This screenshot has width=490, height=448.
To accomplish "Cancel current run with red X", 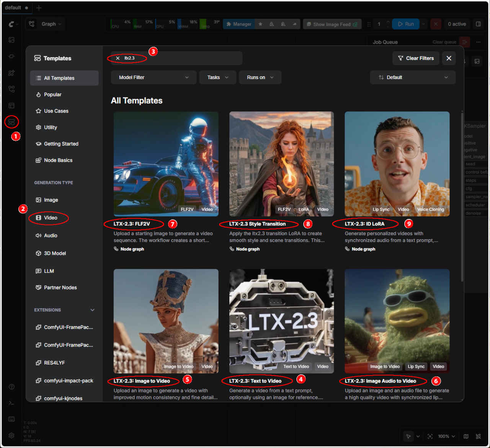I will [436, 24].
